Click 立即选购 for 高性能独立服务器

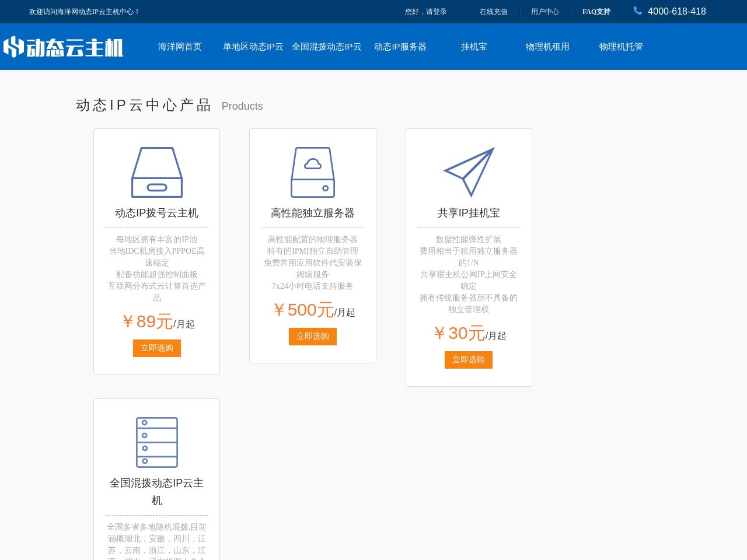(313, 336)
